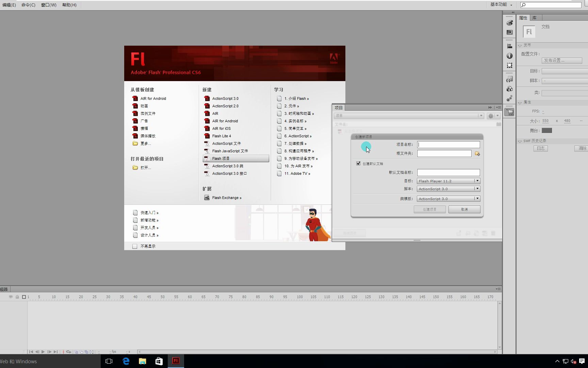Toggle show all layers as outlines
Screen dimensions: 588x368
pyautogui.click(x=24, y=297)
